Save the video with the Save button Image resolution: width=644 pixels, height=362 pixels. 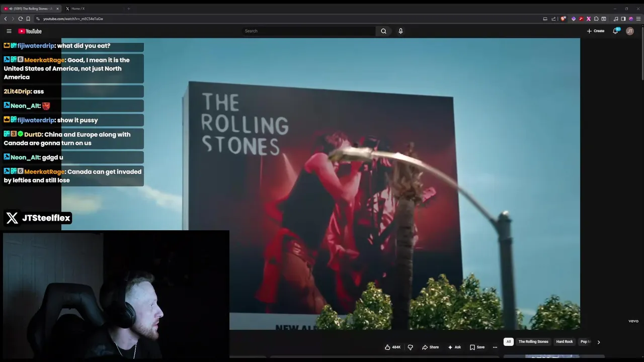click(x=477, y=347)
